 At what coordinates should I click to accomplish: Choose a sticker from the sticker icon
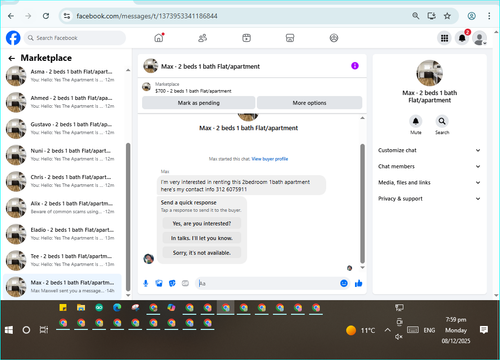172,283
